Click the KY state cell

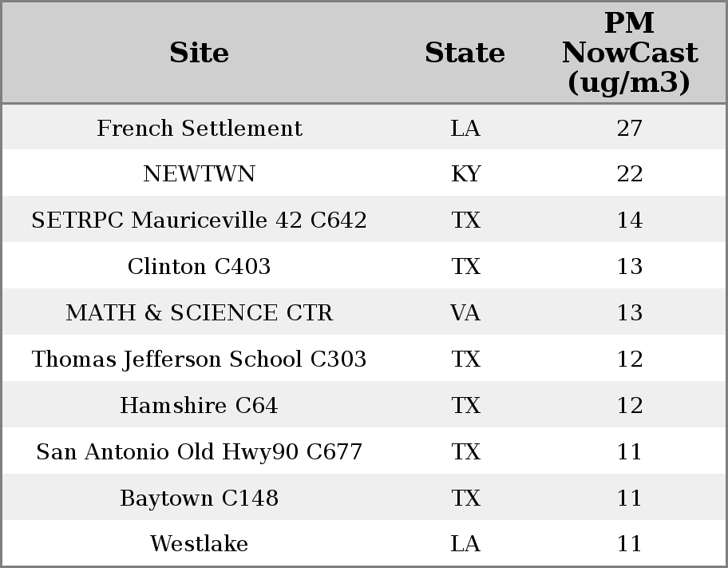(465, 174)
